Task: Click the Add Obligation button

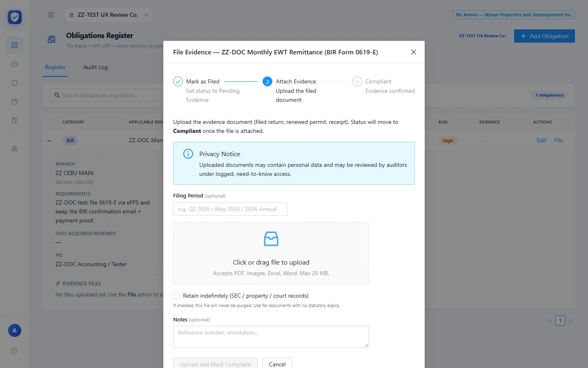Action: coord(544,36)
